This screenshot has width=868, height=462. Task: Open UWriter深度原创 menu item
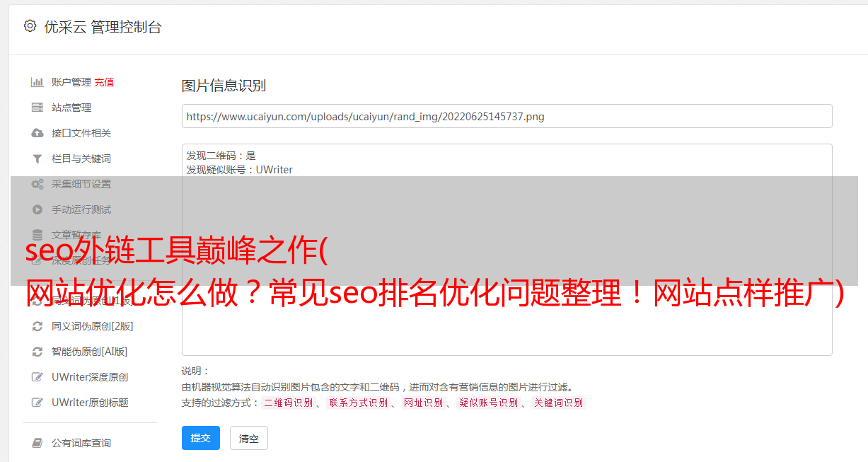click(90, 377)
